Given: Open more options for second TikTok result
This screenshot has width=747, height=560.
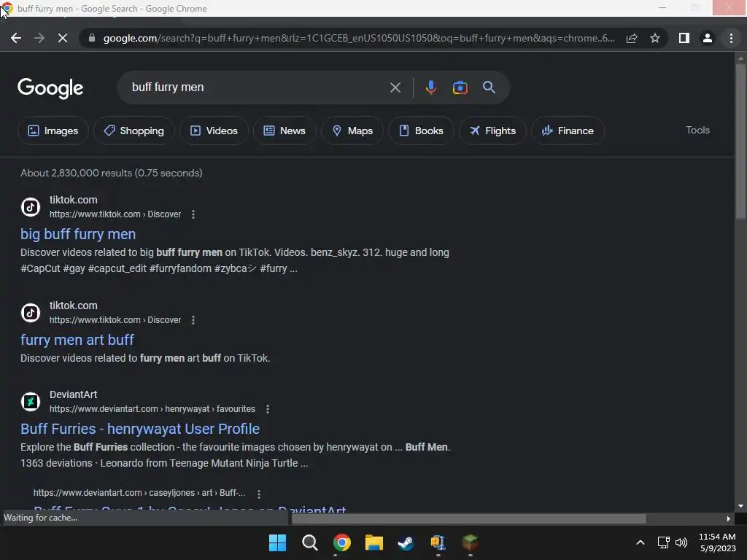Looking at the screenshot, I should (193, 320).
